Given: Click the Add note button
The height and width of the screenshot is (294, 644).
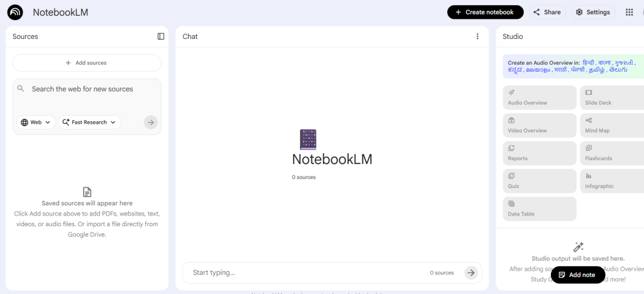Looking at the screenshot, I should pyautogui.click(x=578, y=275).
